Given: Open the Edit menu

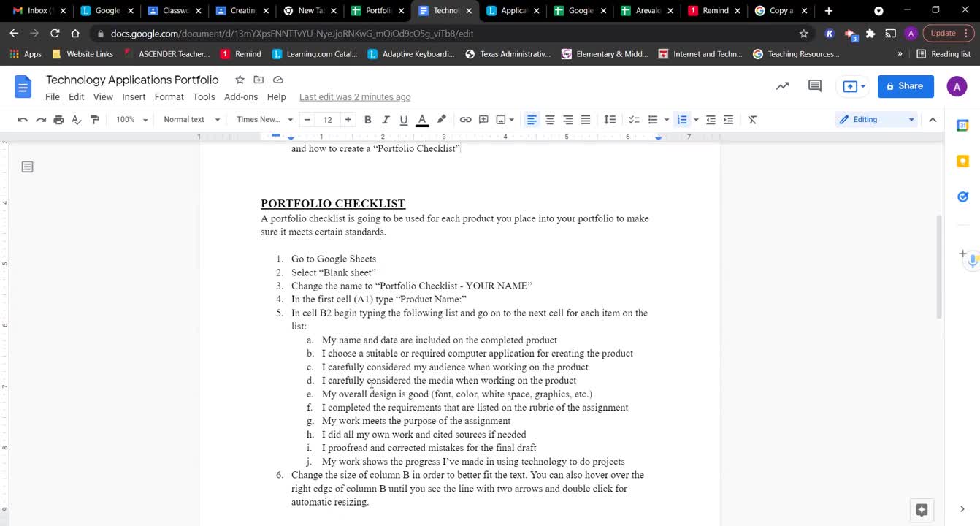Looking at the screenshot, I should pyautogui.click(x=77, y=97).
